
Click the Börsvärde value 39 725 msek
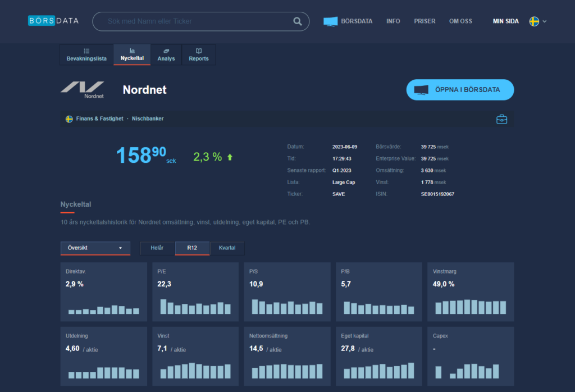point(435,147)
